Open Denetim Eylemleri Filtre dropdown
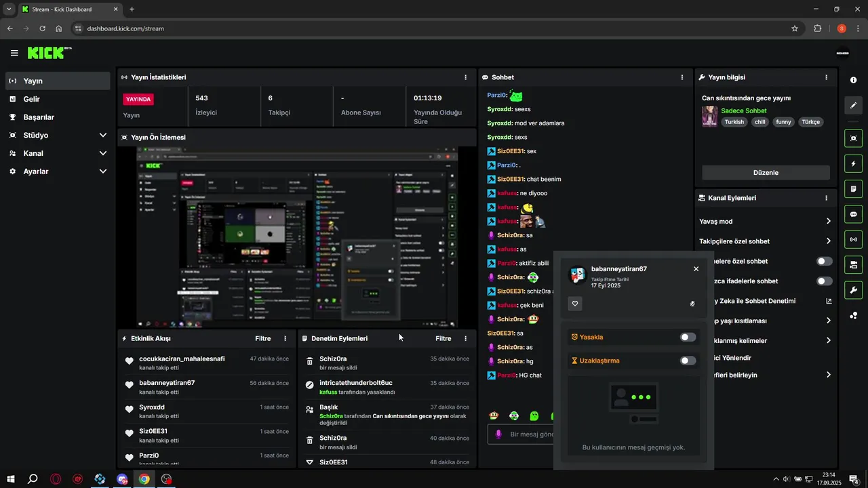 click(443, 338)
